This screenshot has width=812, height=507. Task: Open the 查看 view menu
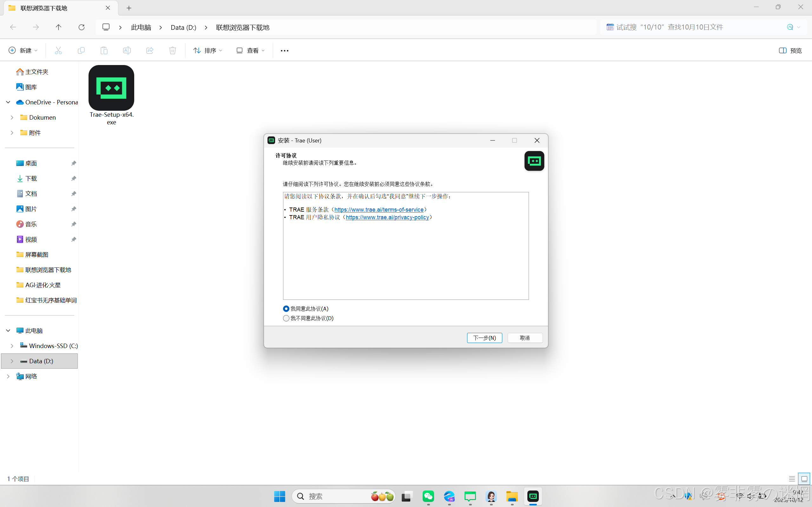point(250,50)
